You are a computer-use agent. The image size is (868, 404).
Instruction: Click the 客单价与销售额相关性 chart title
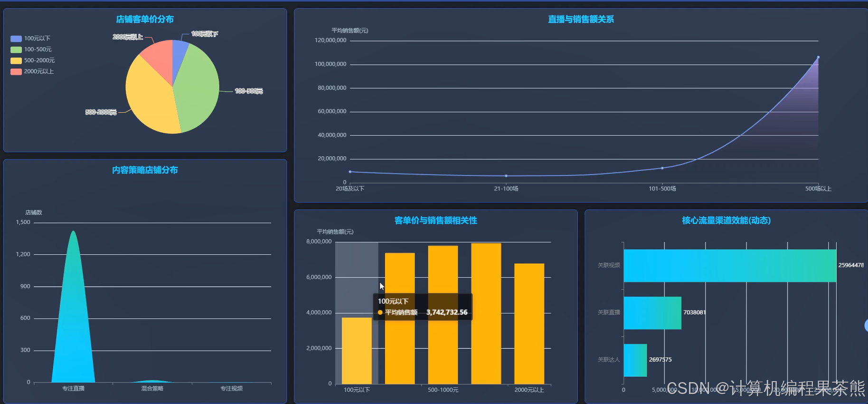pos(435,220)
